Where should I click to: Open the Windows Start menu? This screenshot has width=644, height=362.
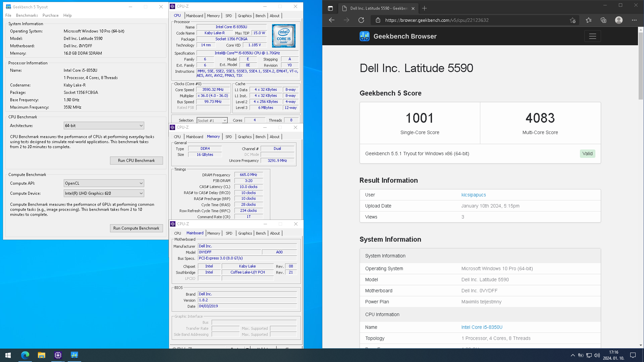tap(8, 355)
